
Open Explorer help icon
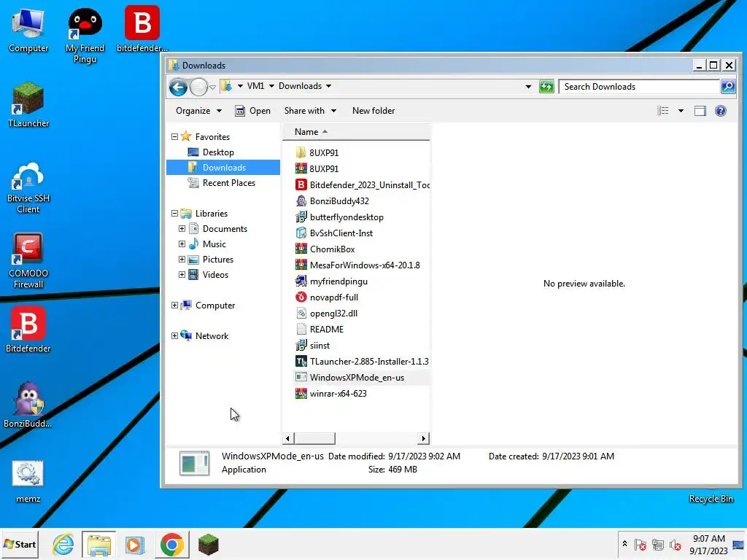click(720, 111)
